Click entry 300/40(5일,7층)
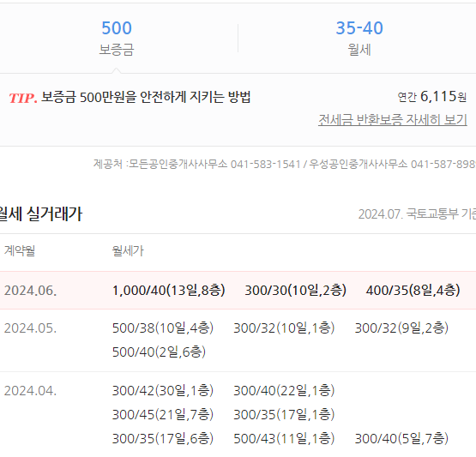476x457 pixels. point(402,438)
